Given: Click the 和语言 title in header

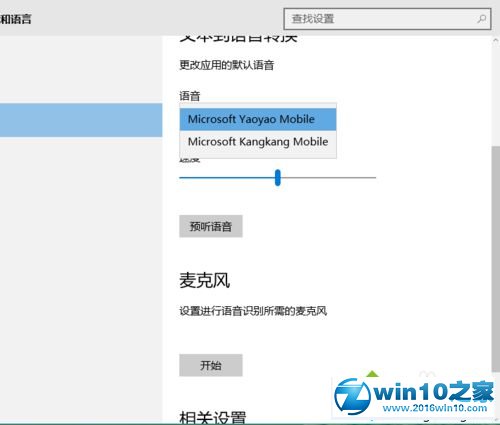Looking at the screenshot, I should coord(16,19).
